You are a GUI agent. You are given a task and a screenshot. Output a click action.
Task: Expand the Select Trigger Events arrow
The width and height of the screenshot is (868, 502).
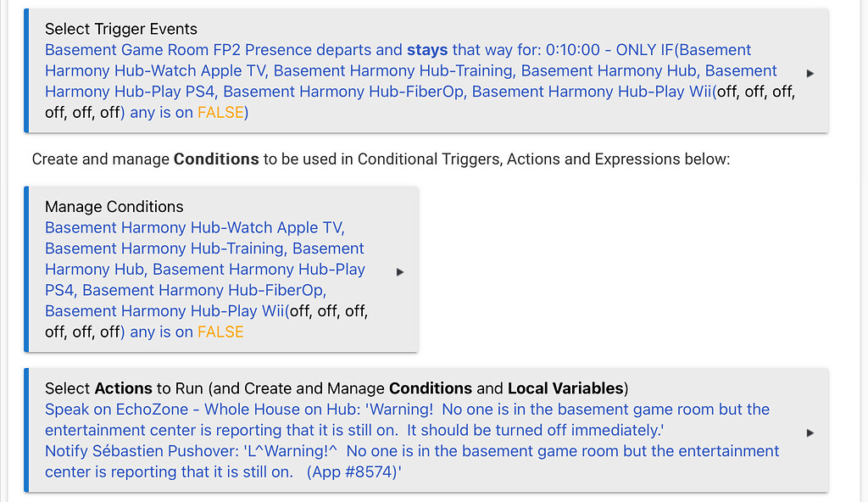click(810, 74)
